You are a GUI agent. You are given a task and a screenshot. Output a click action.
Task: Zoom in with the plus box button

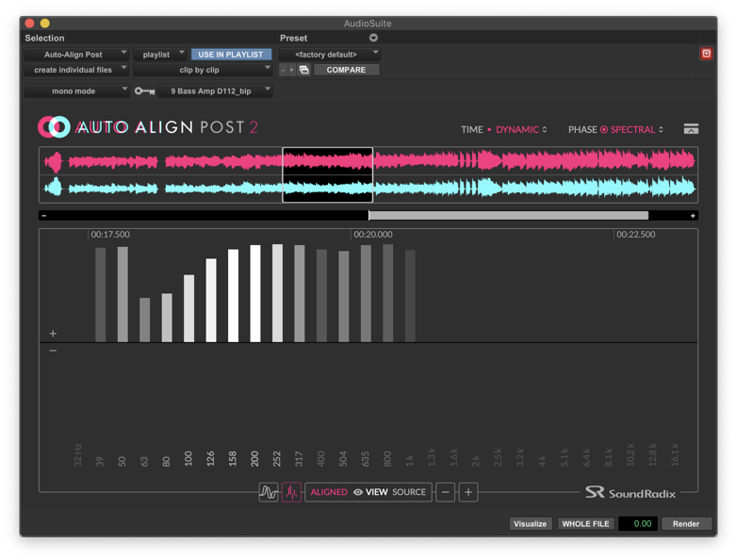coord(468,492)
